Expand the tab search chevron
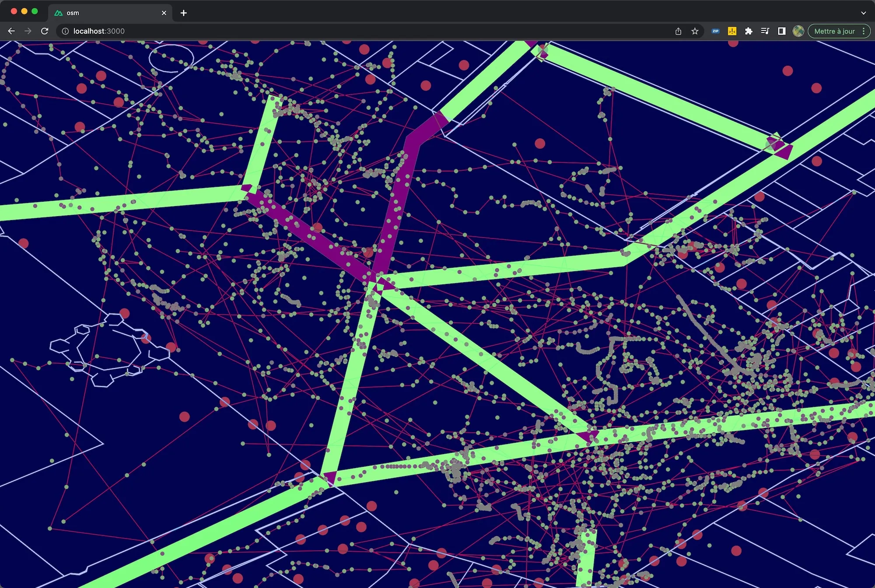 (863, 13)
